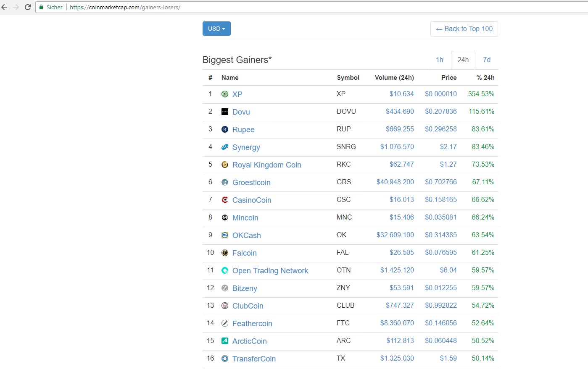Click the Synergy coin logo icon
Viewport: 588px width, 369px height.
tap(225, 147)
